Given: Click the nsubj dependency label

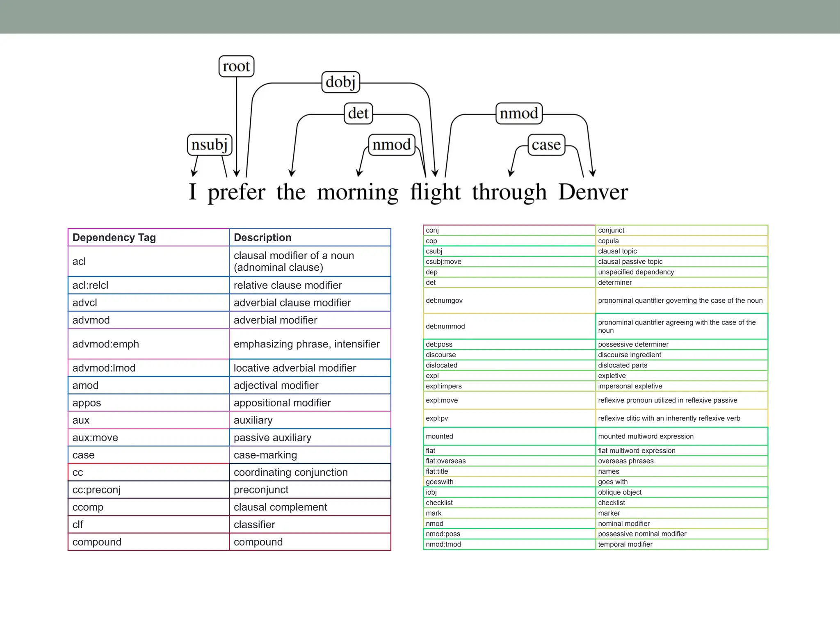Looking at the screenshot, I should pyautogui.click(x=210, y=145).
